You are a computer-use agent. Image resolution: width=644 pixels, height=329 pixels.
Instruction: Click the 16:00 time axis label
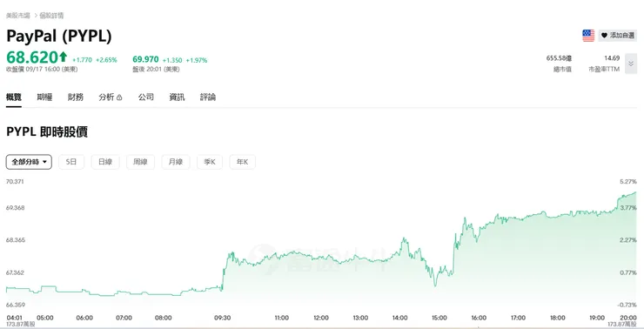click(x=479, y=318)
